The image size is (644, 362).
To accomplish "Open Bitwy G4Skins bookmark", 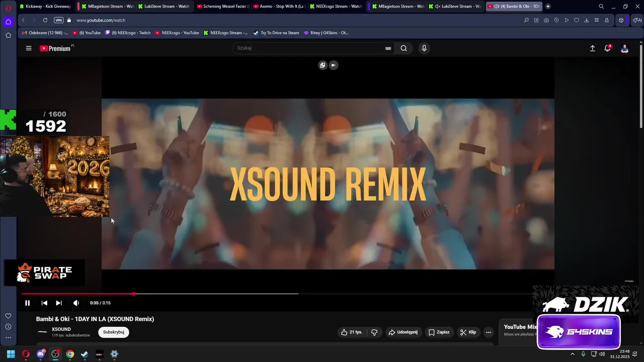I will click(x=326, y=33).
